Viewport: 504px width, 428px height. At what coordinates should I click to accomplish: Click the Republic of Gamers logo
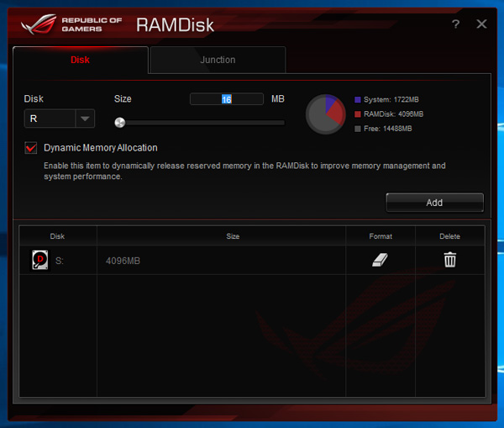(x=71, y=24)
